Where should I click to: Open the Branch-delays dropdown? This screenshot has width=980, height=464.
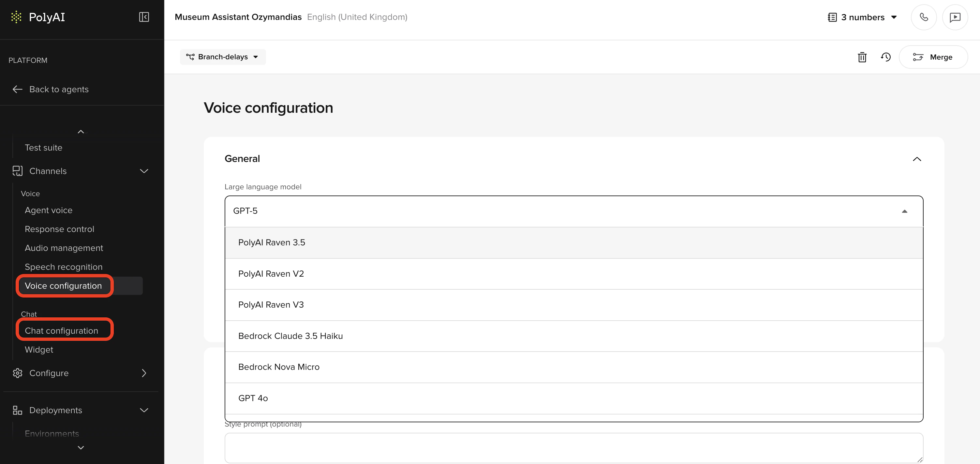223,57
